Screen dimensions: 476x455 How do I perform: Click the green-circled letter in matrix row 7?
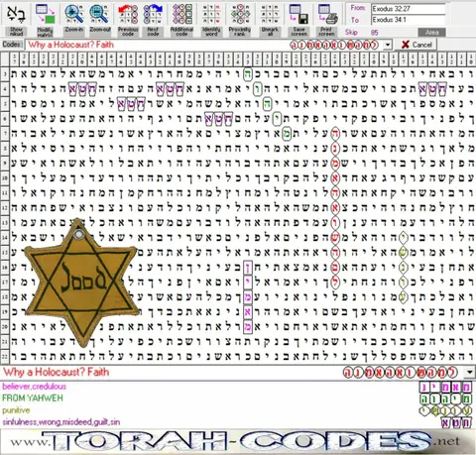(x=287, y=134)
